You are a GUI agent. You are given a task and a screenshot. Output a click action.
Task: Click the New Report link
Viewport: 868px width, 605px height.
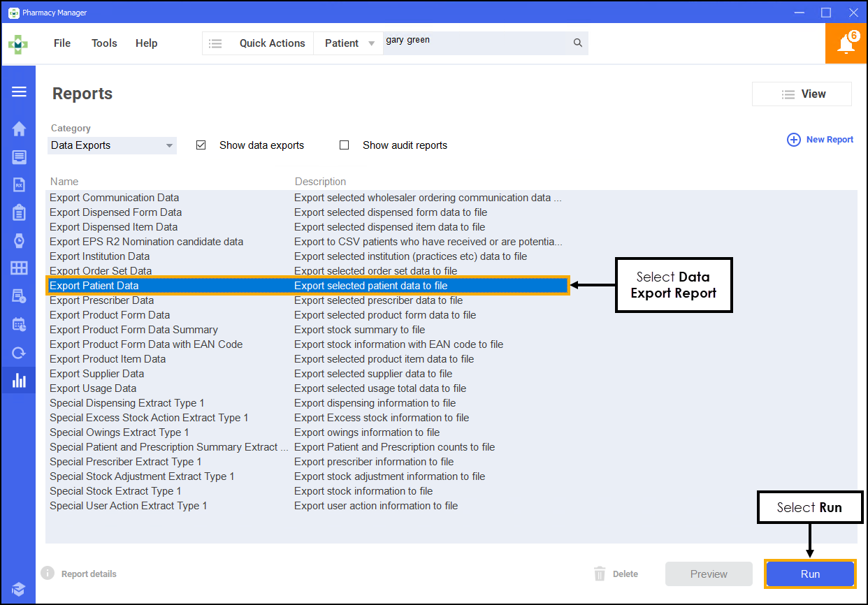click(820, 140)
